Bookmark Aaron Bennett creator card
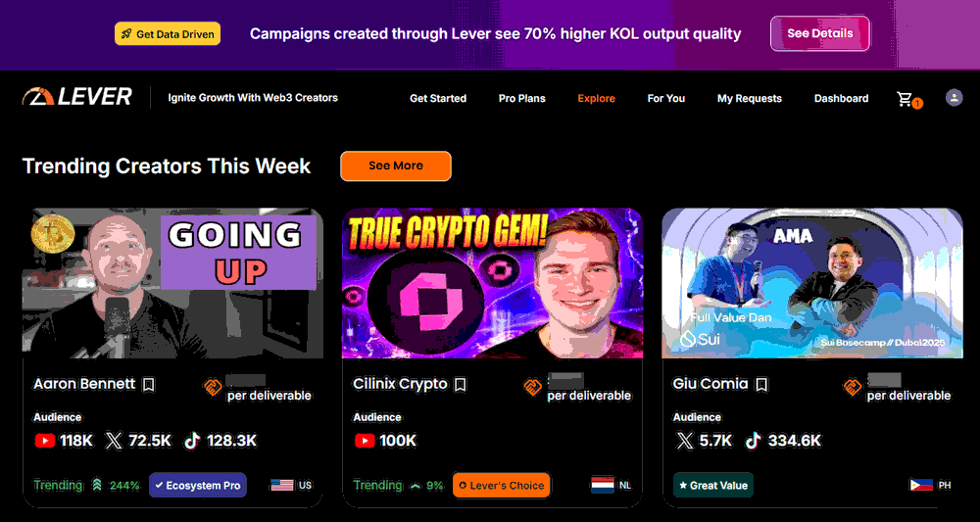This screenshot has height=522, width=980. coord(149,385)
